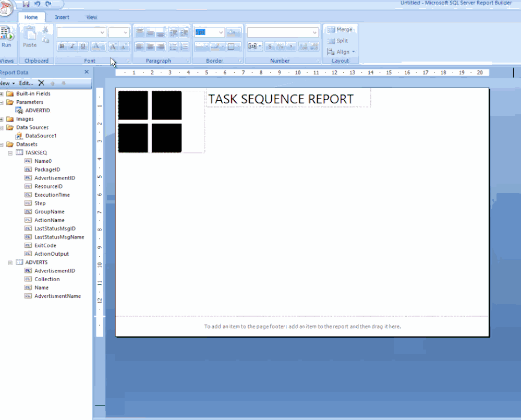Select the ADVERTID parameter
The image size is (521, 420).
point(33,111)
